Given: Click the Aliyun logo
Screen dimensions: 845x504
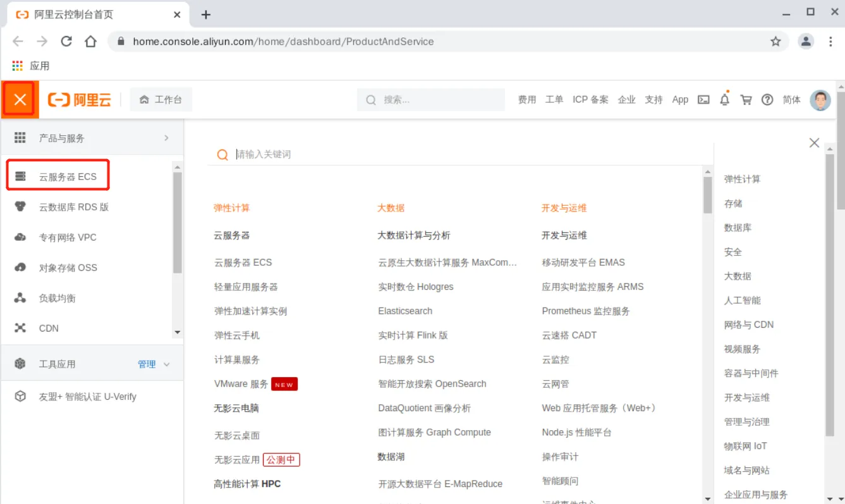Looking at the screenshot, I should click(80, 100).
